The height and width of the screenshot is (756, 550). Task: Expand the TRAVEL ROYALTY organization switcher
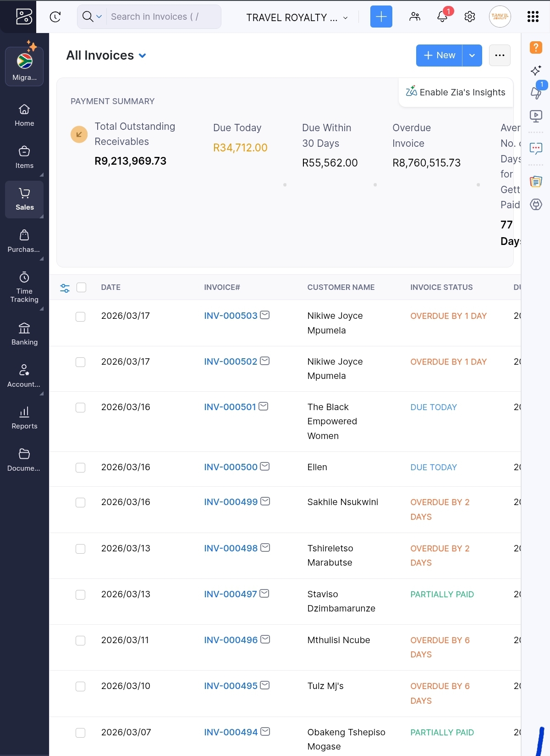pos(297,17)
